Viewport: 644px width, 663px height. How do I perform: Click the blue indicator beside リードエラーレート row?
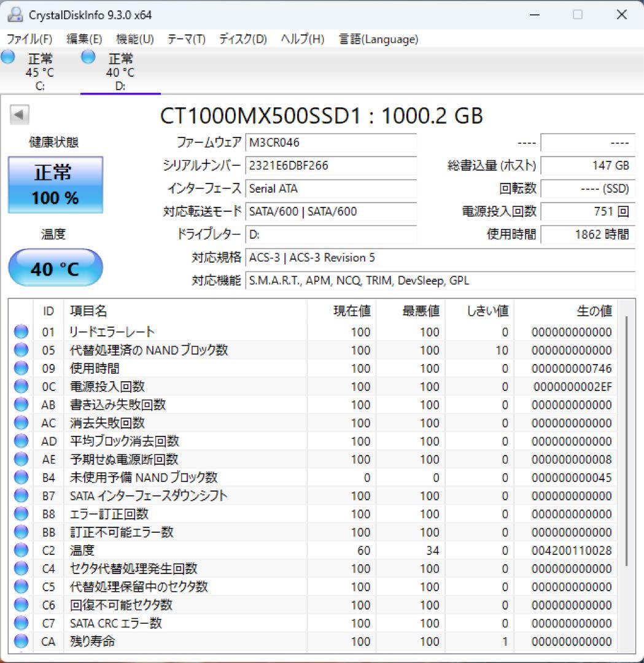coord(21,331)
